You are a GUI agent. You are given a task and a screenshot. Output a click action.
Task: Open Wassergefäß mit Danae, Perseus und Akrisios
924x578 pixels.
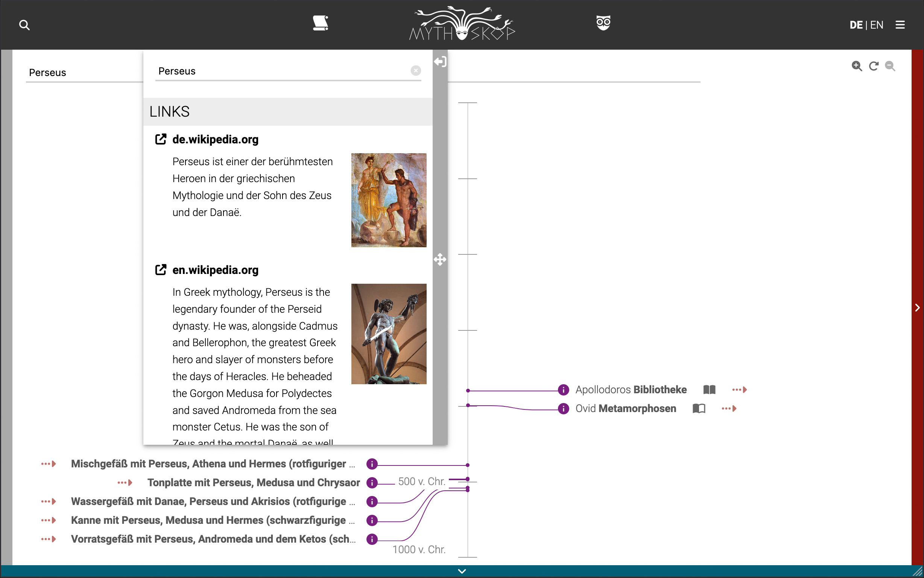pyautogui.click(x=213, y=501)
